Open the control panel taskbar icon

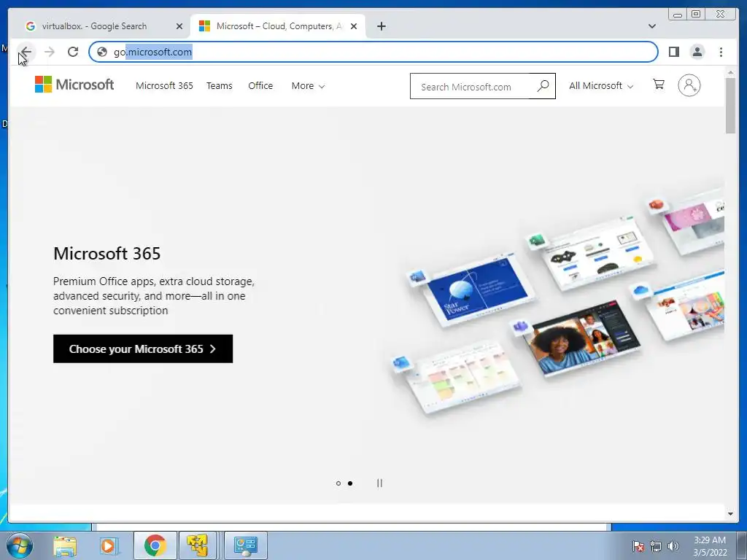click(246, 545)
